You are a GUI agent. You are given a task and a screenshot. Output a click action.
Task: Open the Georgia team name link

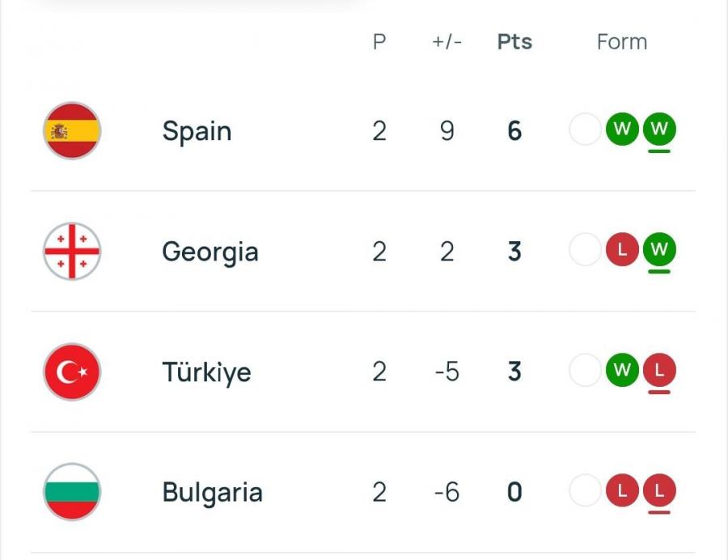point(210,252)
